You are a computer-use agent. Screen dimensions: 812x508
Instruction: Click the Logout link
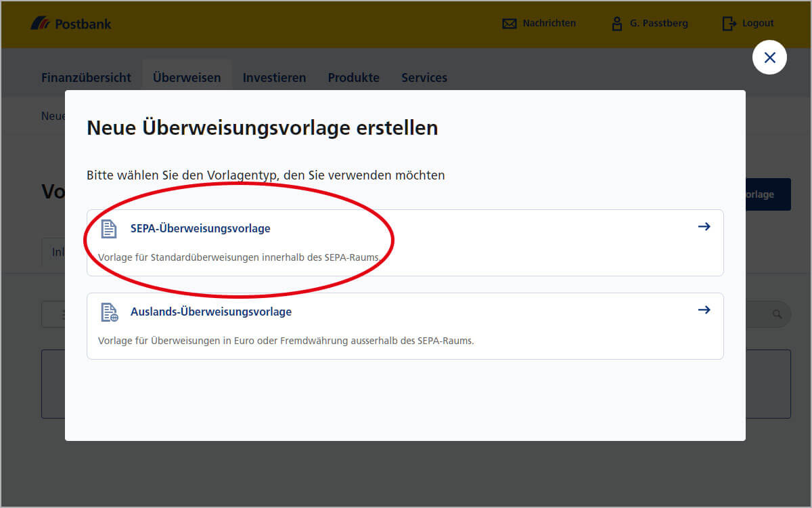point(758,23)
